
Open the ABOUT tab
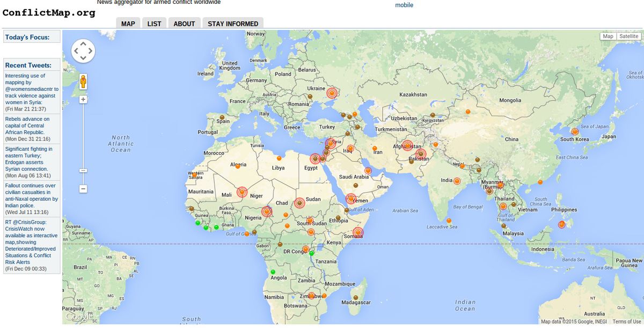pos(184,23)
